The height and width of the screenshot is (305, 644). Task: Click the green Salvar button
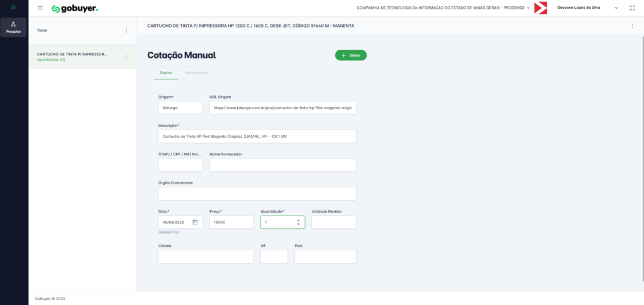tap(350, 55)
